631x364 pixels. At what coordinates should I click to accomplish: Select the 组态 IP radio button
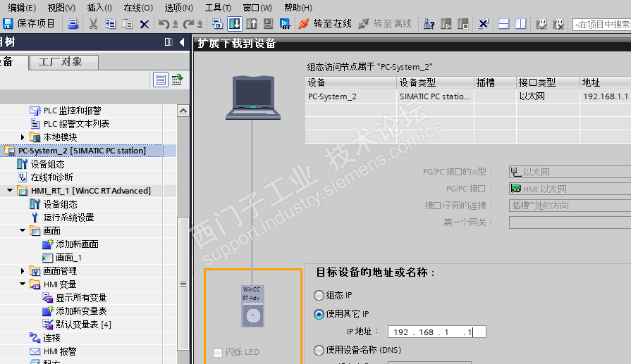tap(319, 295)
